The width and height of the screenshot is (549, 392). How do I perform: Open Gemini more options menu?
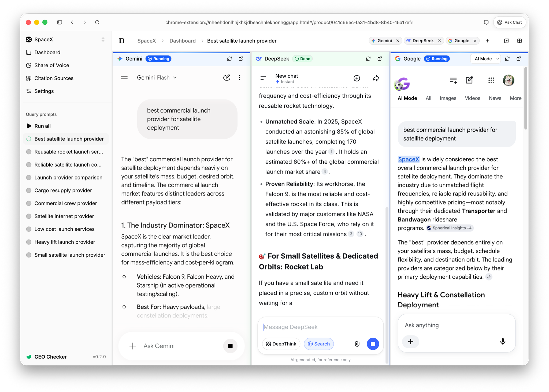pyautogui.click(x=240, y=78)
